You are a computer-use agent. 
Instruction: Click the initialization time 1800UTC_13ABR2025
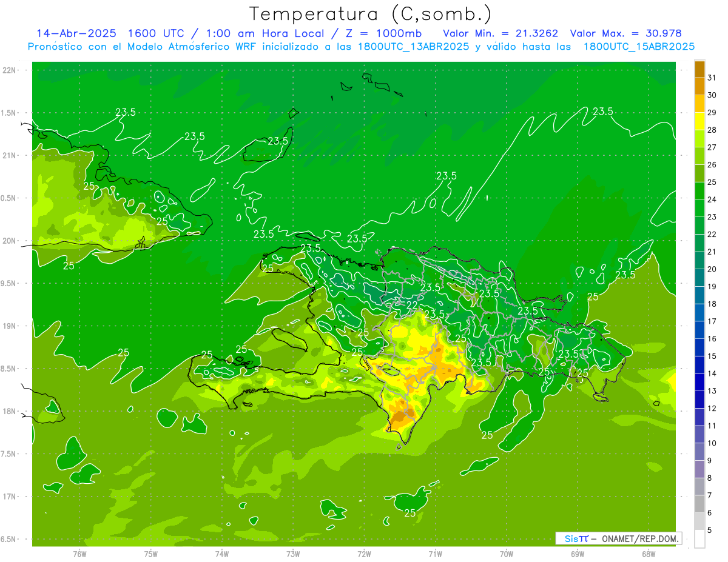pos(413,47)
